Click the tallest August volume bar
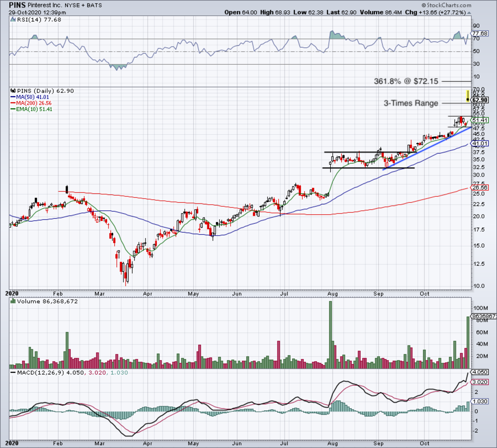Image resolution: width=497 pixels, height=448 pixels. coord(331,335)
